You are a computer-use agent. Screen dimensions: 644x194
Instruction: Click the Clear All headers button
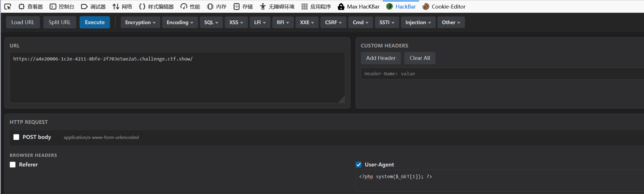click(x=420, y=58)
